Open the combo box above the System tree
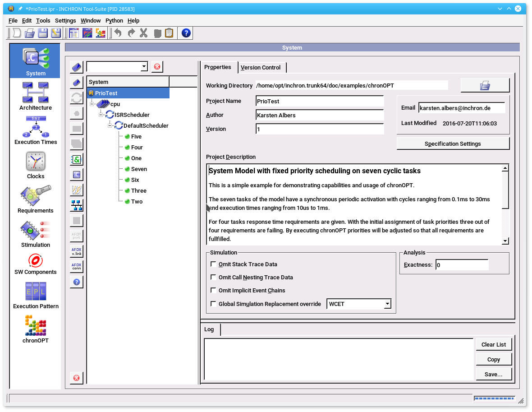The width and height of the screenshot is (532, 412). pos(117,67)
